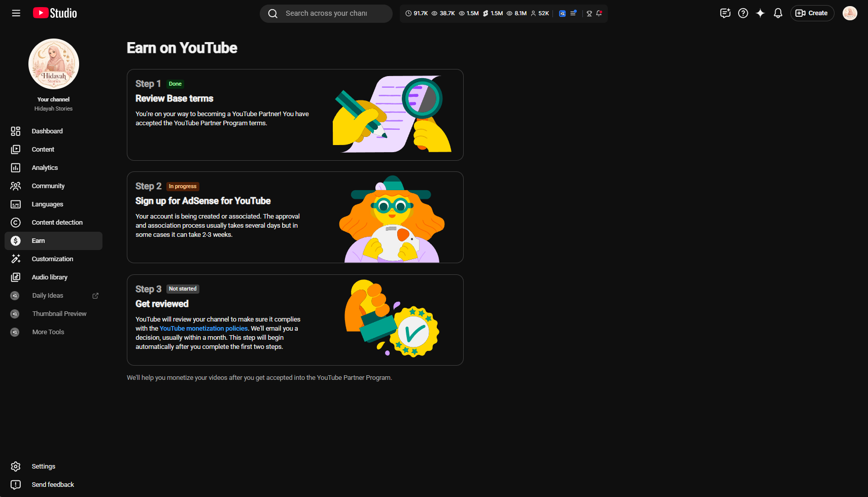Click the green Done badge
The width and height of the screenshot is (868, 497).
click(175, 84)
